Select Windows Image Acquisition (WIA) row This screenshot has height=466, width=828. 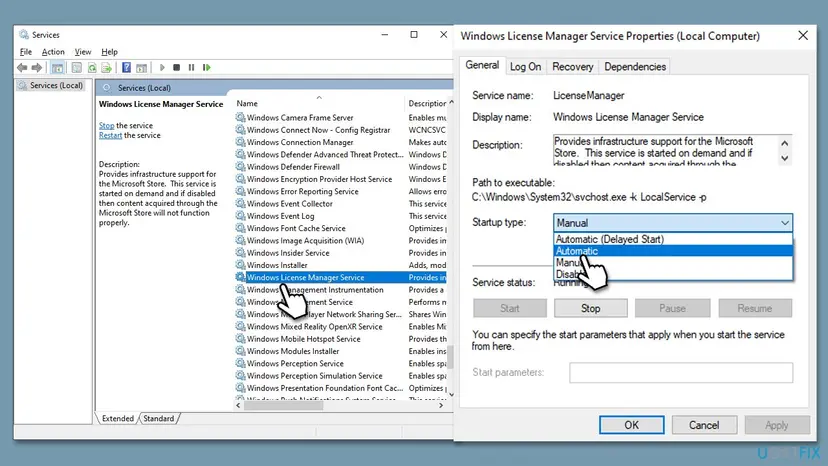(x=341, y=240)
